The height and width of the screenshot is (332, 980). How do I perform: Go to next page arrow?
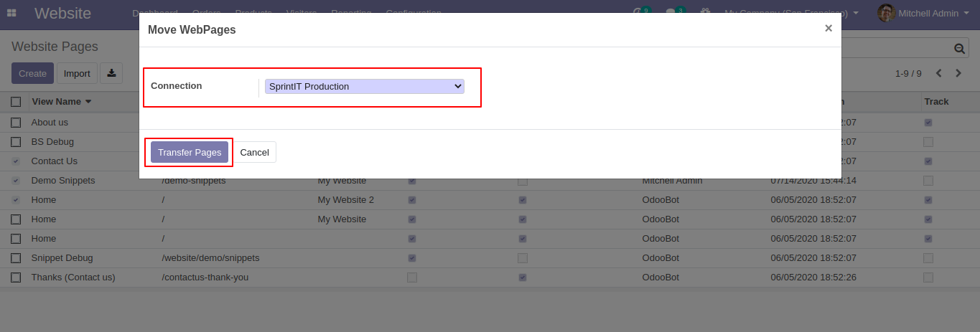coord(958,73)
